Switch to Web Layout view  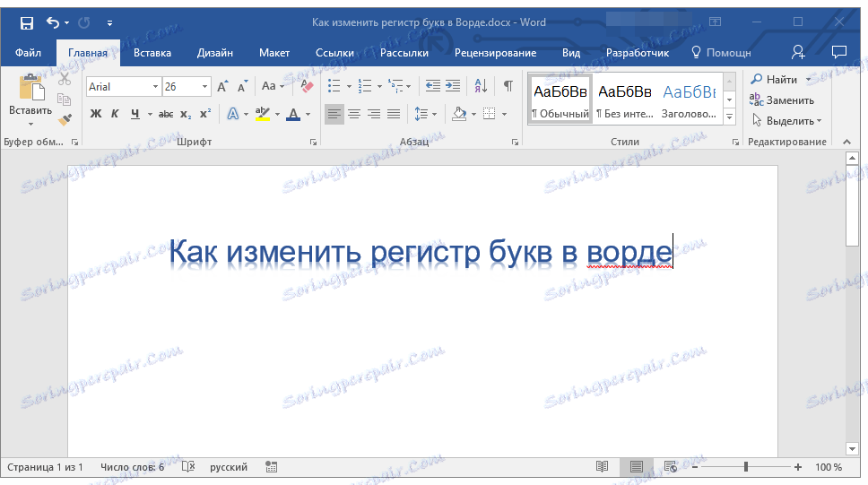pyautogui.click(x=671, y=467)
